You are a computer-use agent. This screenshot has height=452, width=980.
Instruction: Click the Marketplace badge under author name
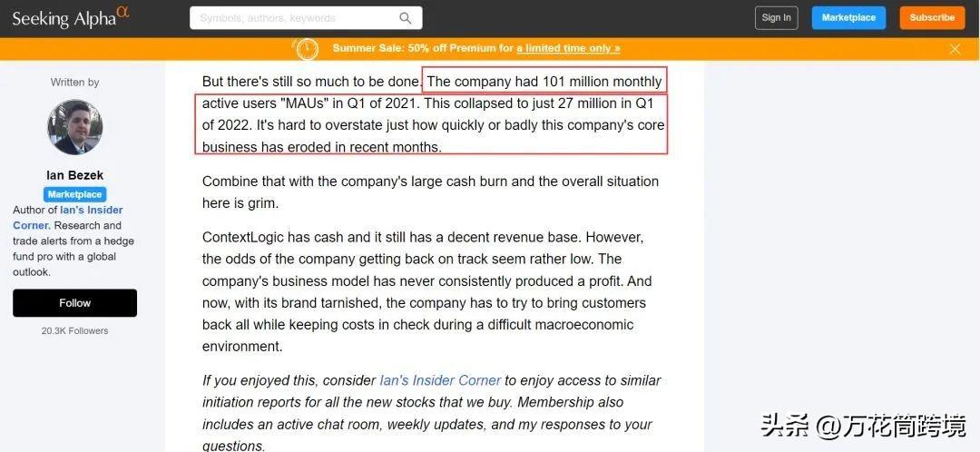pyautogui.click(x=74, y=194)
